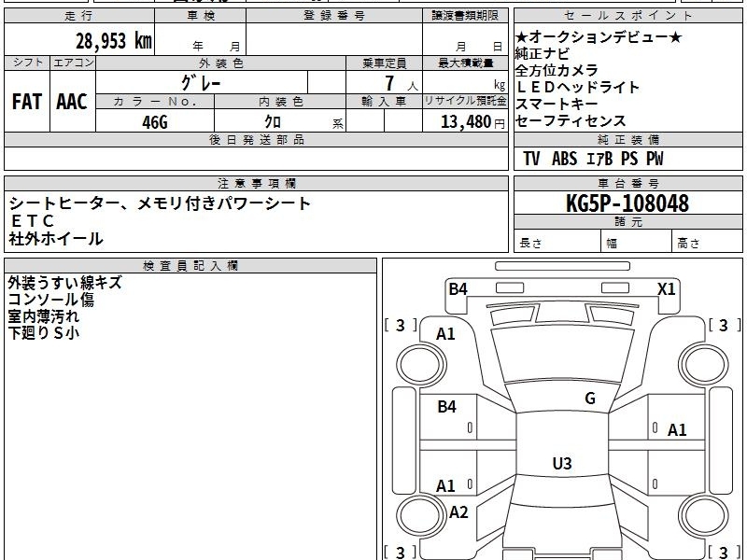The image size is (747, 560).
Task: Click the 長さ dimension field
Action: click(x=557, y=241)
